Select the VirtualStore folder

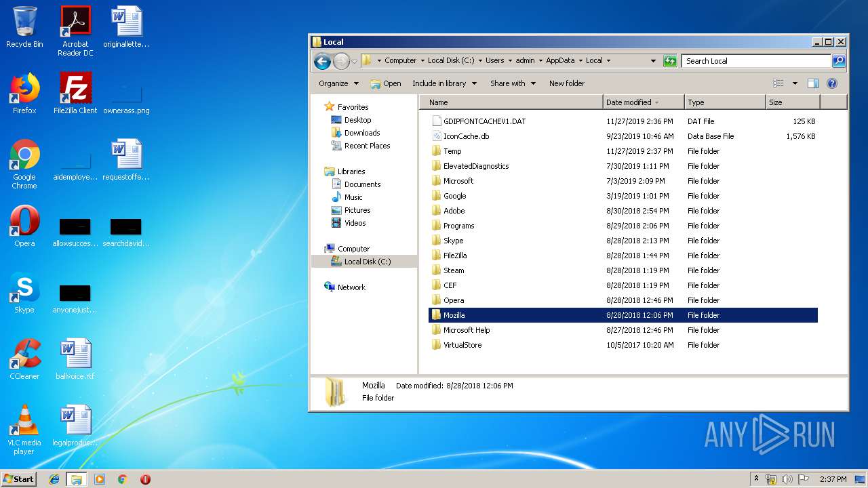point(623,345)
